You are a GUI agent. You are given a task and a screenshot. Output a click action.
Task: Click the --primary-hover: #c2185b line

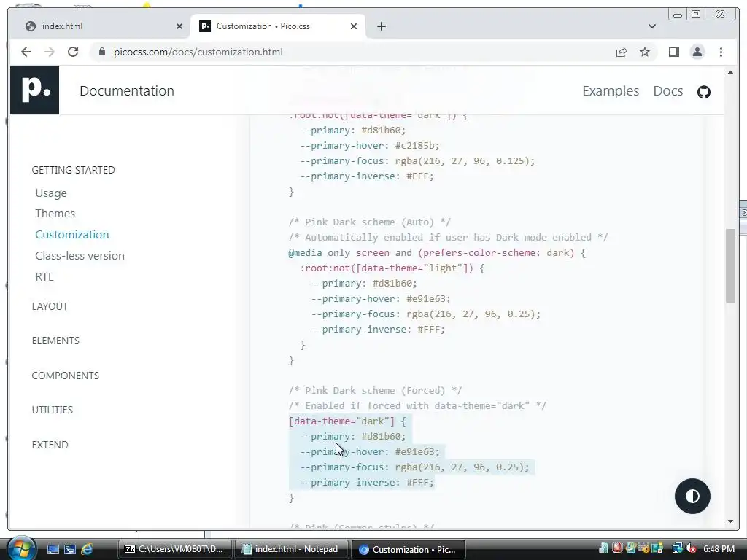(x=370, y=145)
